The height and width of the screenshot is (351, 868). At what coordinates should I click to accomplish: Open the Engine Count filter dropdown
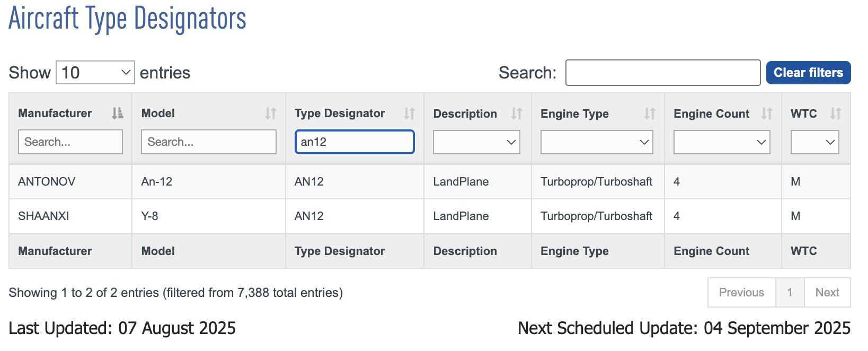coord(721,142)
